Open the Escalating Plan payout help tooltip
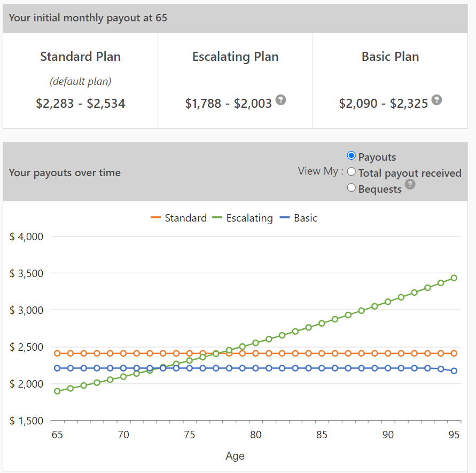 pyautogui.click(x=280, y=100)
